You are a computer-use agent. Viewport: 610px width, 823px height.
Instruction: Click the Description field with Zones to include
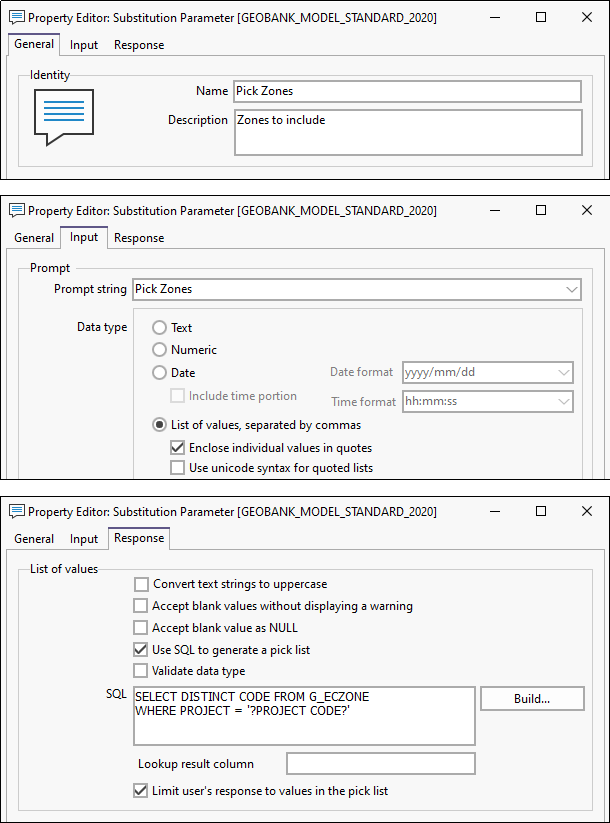tap(408, 132)
